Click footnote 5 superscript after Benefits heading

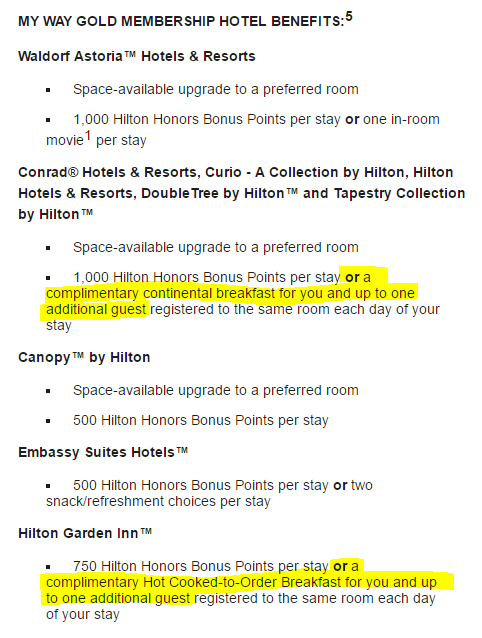[x=349, y=17]
